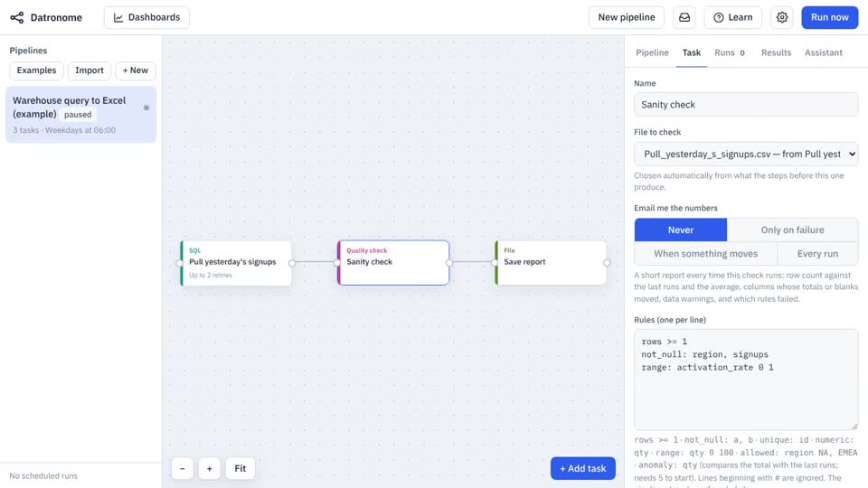This screenshot has height=488, width=868.
Task: Switch to the Assistant tab
Action: pyautogui.click(x=823, y=52)
